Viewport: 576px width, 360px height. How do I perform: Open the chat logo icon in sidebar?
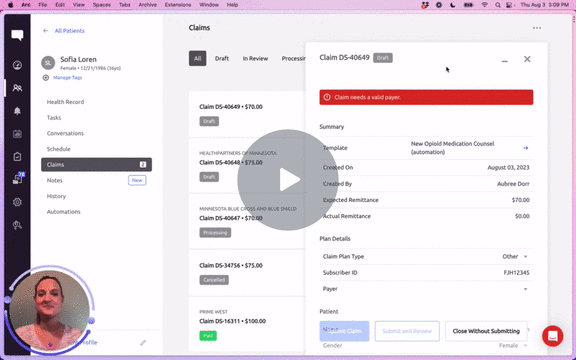pos(17,35)
